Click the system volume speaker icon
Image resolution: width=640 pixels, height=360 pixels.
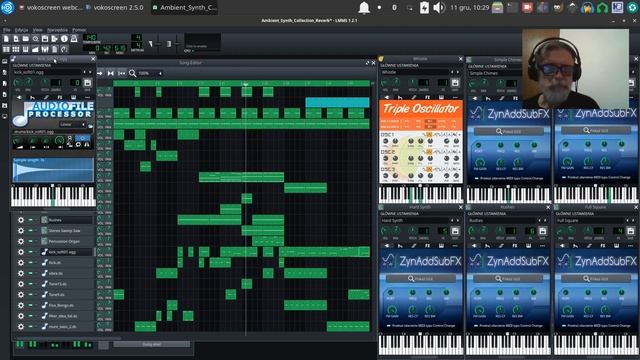pyautogui.click(x=439, y=7)
